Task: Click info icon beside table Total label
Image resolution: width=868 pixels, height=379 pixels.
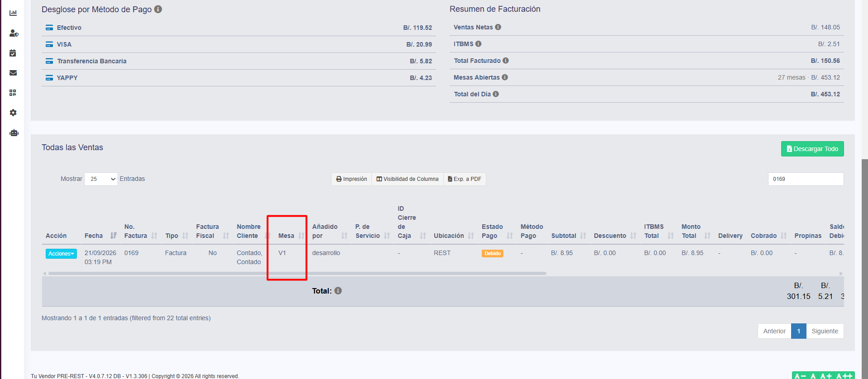Action: tap(338, 291)
